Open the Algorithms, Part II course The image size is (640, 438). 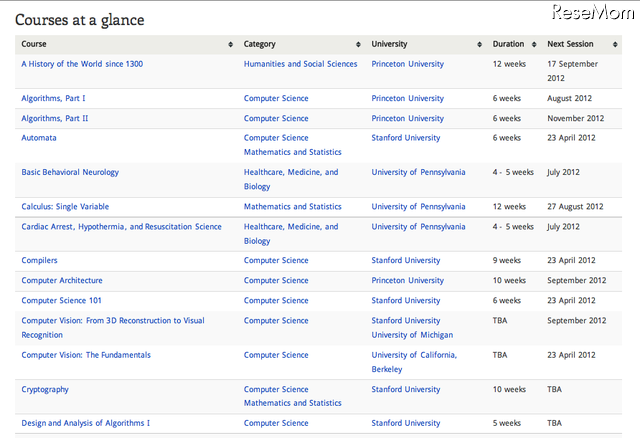coord(55,118)
